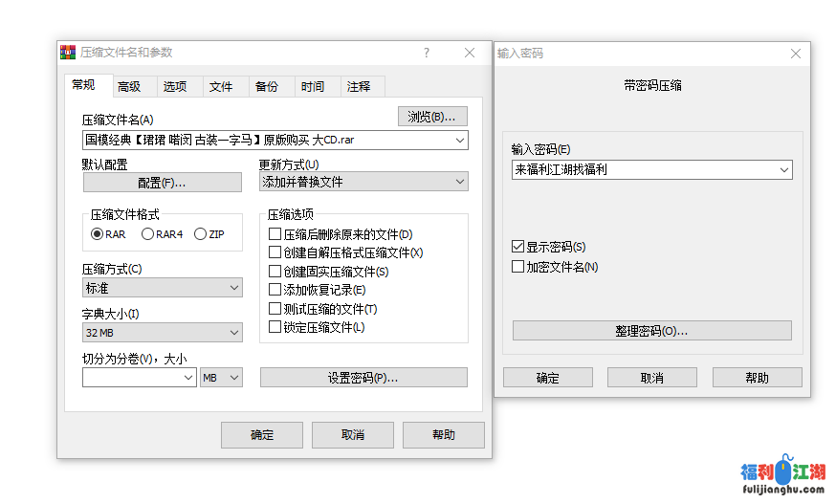Viewport: 836px width, 504px height.
Task: Click the 压缩文件名 archive name field
Action: pos(267,141)
